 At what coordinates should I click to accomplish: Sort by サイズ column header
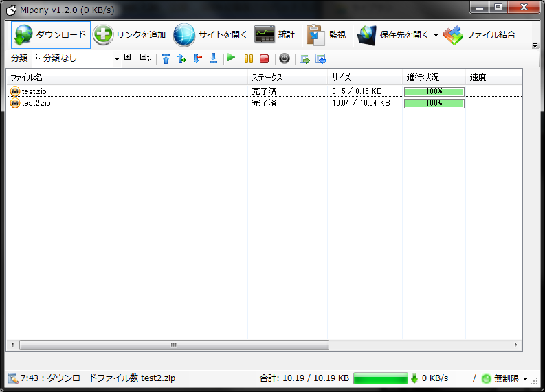(365, 78)
